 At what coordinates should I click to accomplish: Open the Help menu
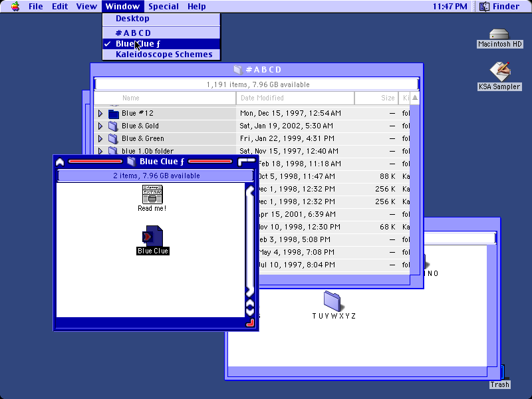[197, 6]
